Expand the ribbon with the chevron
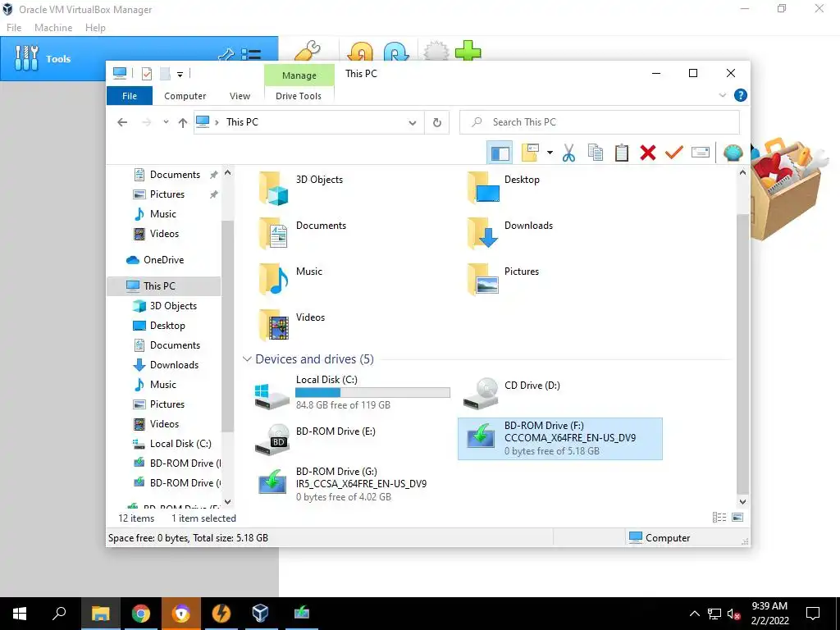The width and height of the screenshot is (840, 630). coord(723,95)
